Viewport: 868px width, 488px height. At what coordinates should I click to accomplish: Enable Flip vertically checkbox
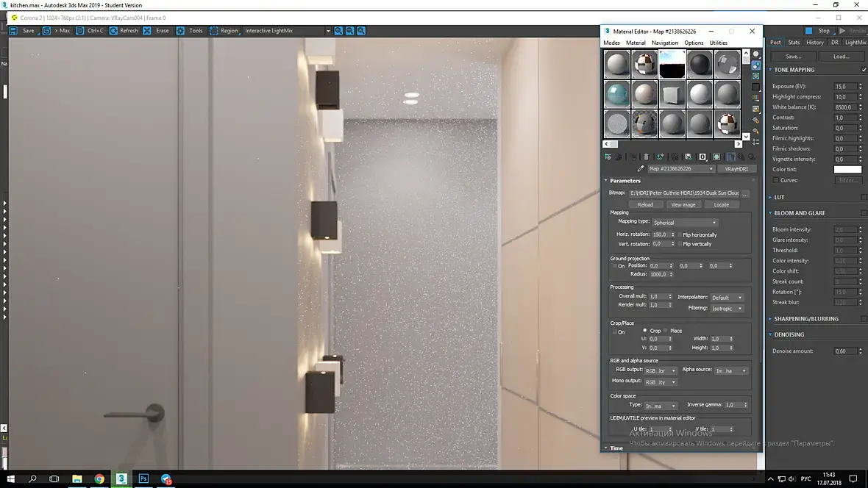[x=680, y=244]
